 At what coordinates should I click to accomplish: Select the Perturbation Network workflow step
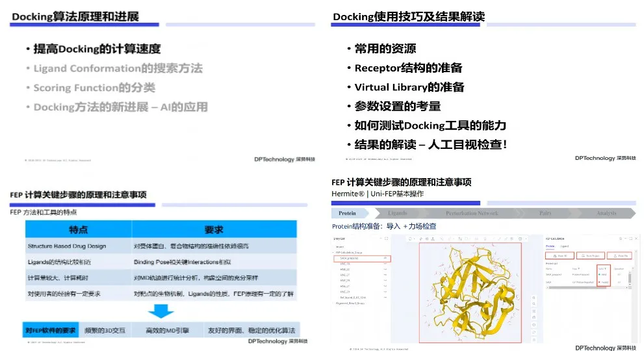pyautogui.click(x=472, y=213)
